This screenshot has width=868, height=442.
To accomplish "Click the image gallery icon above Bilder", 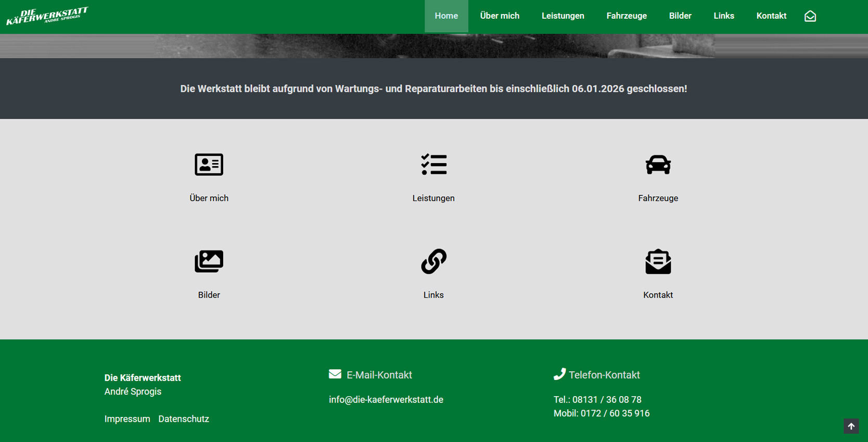I will click(209, 261).
